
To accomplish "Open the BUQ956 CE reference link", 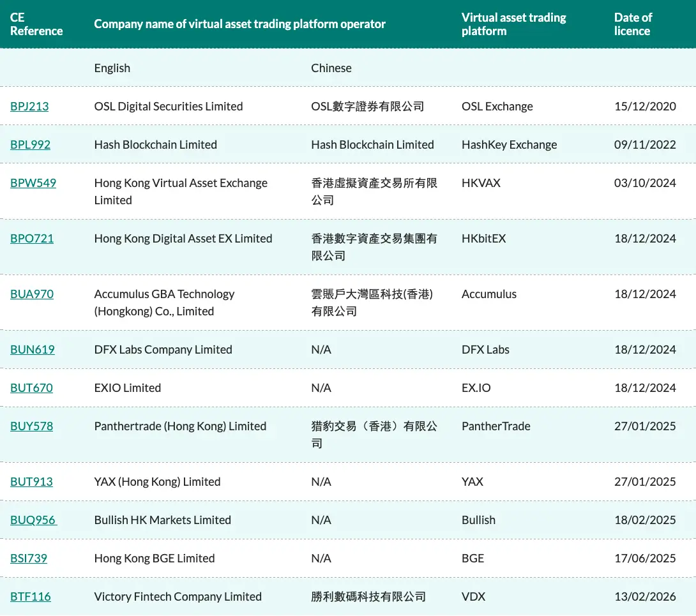I will click(34, 520).
